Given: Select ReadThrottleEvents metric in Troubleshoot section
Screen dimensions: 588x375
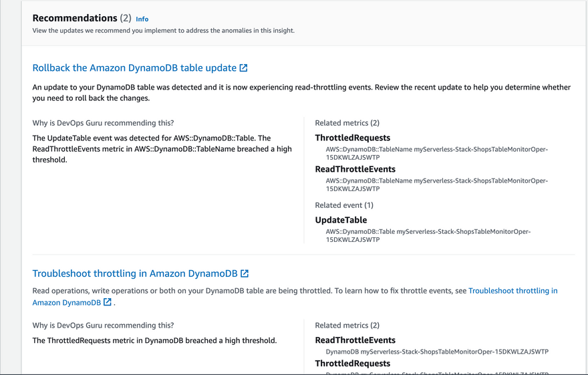Looking at the screenshot, I should pos(355,340).
